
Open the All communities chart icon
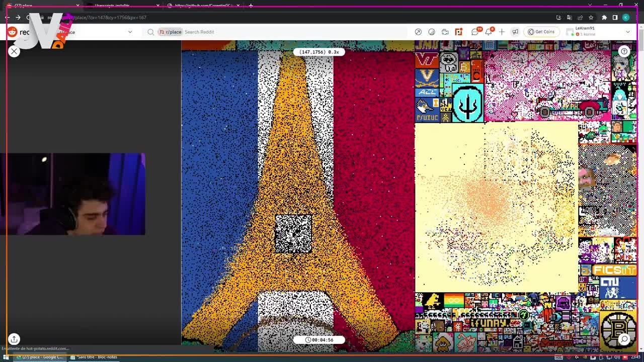coord(432,32)
